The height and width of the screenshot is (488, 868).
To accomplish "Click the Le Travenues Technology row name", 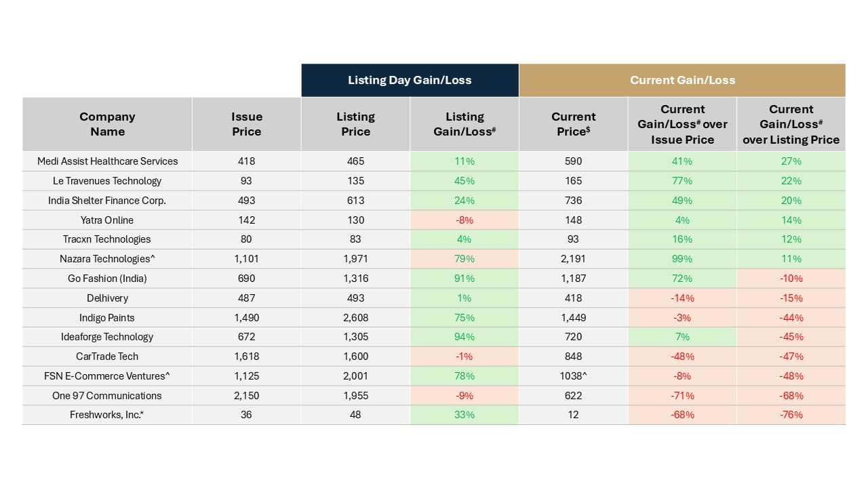I will pyautogui.click(x=107, y=181).
